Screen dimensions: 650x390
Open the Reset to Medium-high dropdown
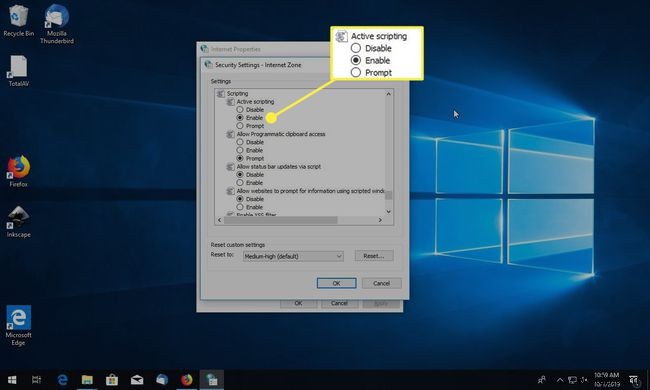coord(293,256)
